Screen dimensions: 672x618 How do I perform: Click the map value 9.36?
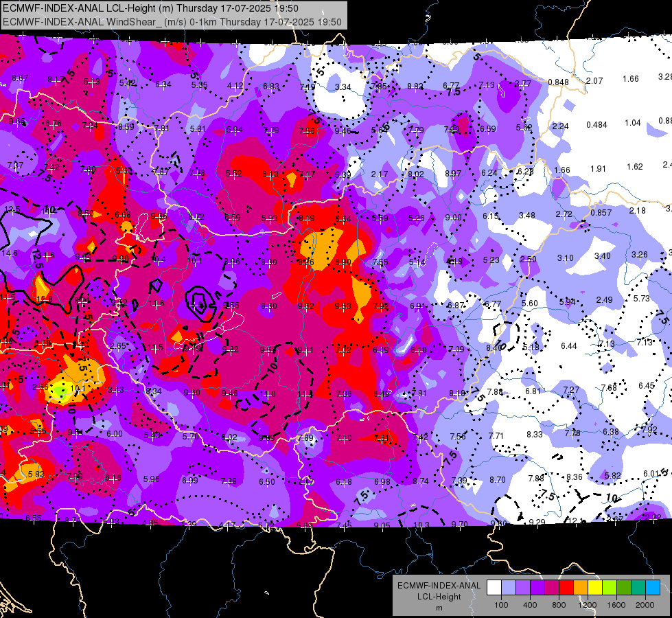click(159, 216)
